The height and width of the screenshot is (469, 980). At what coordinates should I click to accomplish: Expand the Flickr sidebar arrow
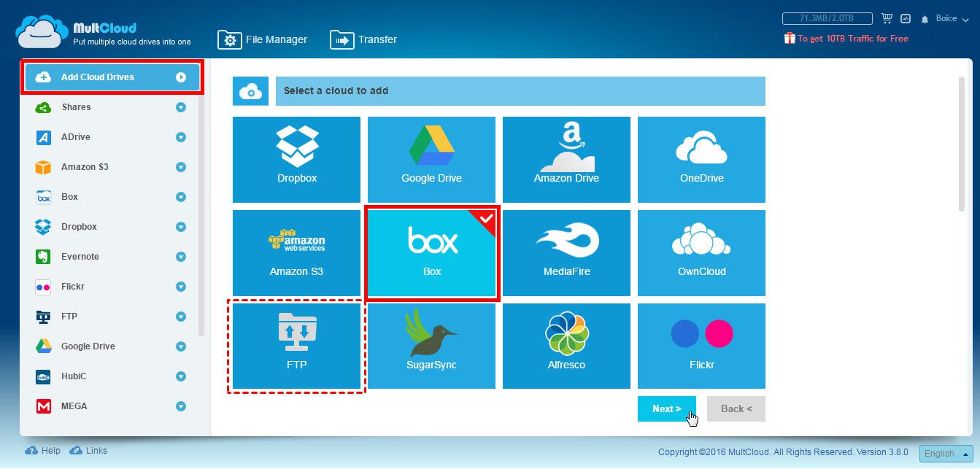(x=181, y=287)
